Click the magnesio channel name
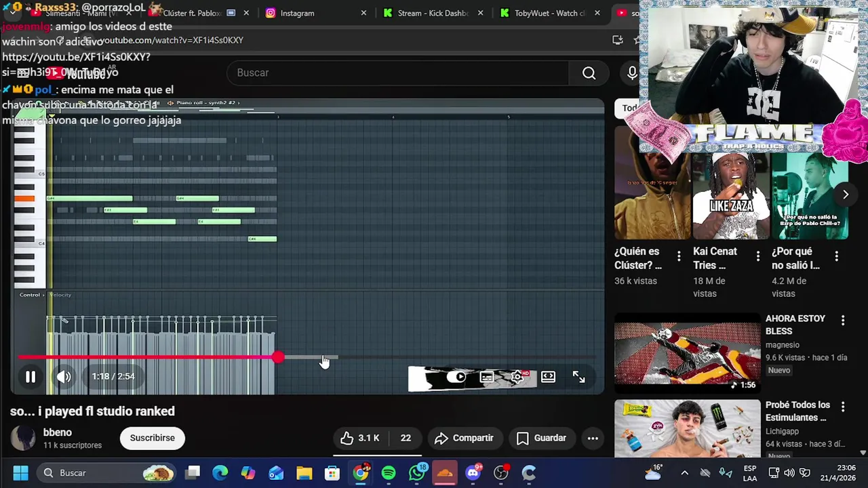The width and height of the screenshot is (868, 488). [x=782, y=345]
